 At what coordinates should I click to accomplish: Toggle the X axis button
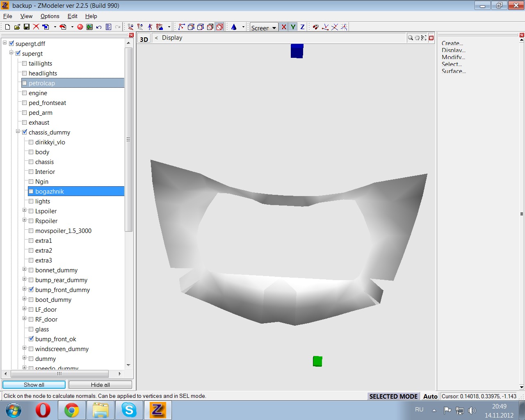click(283, 27)
